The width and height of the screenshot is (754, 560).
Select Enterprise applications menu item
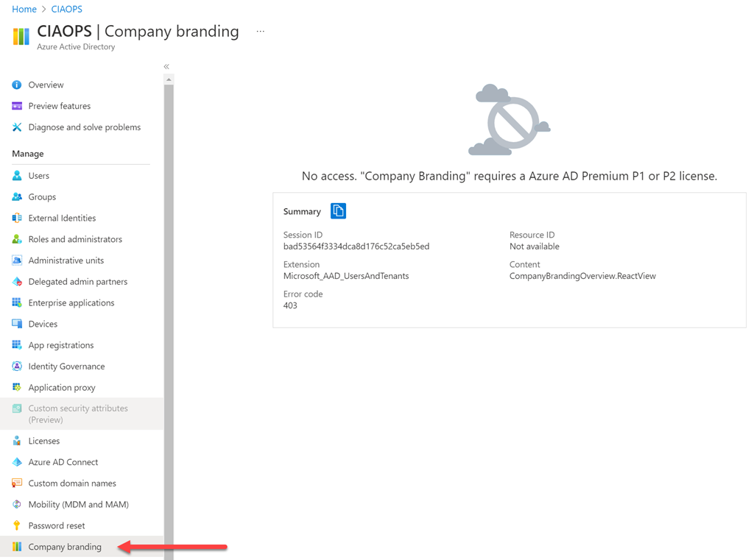click(71, 302)
